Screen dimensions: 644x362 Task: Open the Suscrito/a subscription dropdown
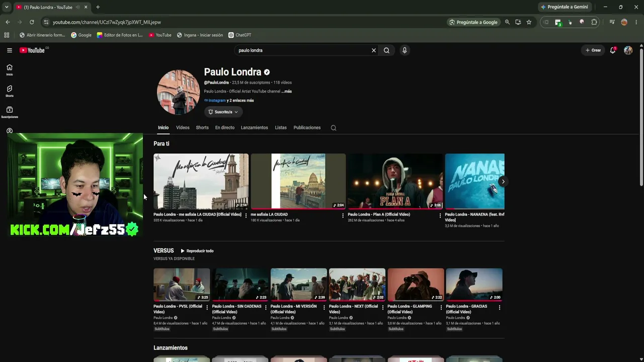click(x=223, y=112)
